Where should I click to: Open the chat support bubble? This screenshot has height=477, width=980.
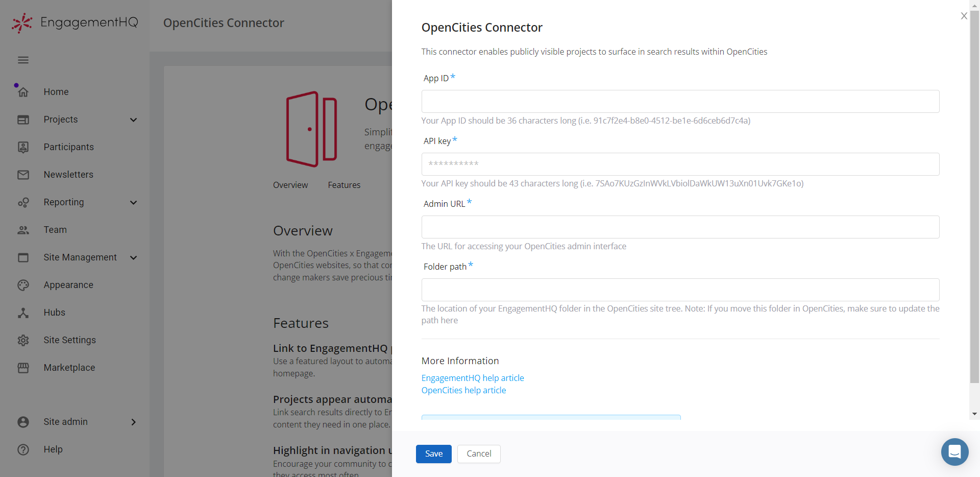point(954,451)
